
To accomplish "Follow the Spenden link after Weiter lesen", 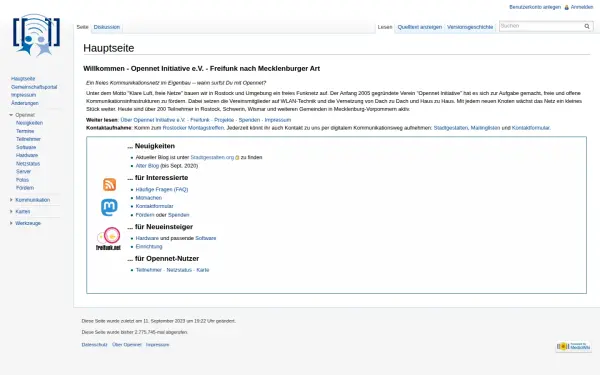I will pos(249,120).
